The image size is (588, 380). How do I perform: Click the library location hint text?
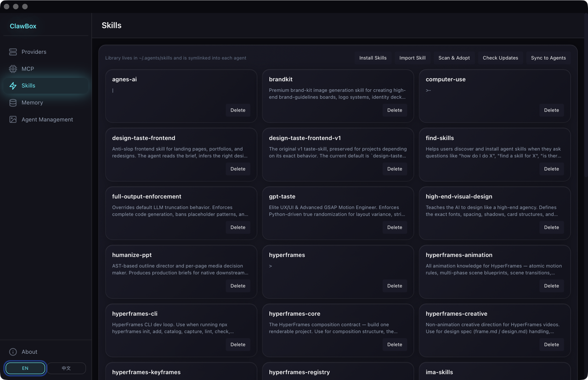click(x=175, y=58)
